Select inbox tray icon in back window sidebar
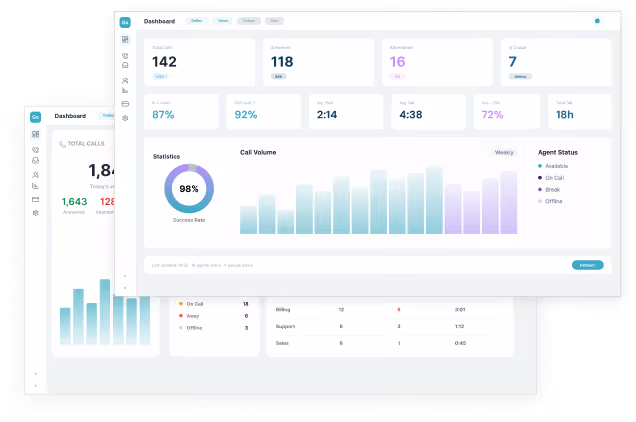The image size is (636, 422). pos(35,161)
